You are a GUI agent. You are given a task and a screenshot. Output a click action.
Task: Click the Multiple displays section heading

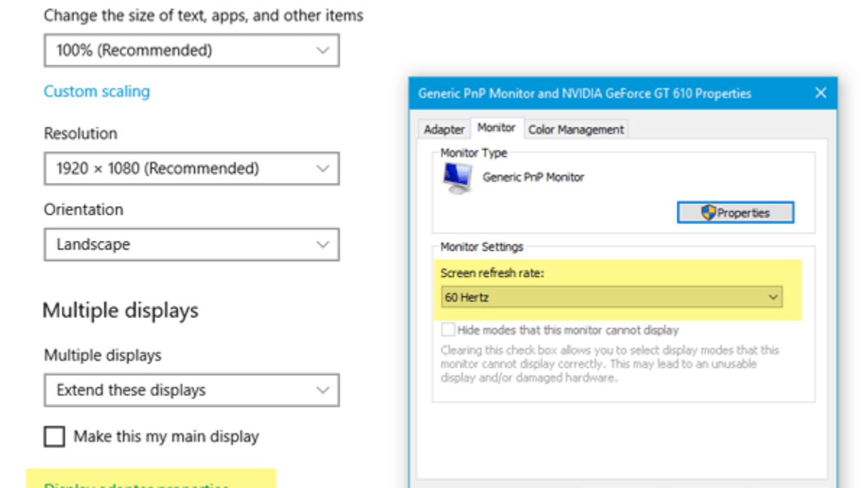point(120,311)
